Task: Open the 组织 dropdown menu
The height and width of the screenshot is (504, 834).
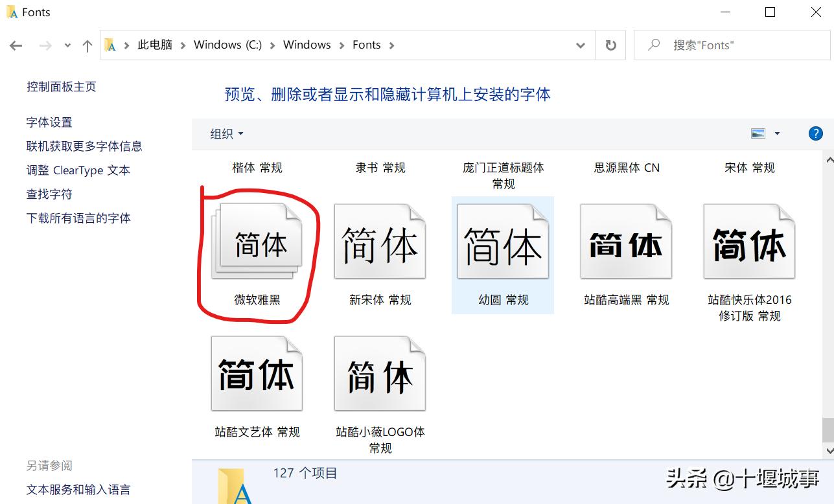Action: point(227,133)
